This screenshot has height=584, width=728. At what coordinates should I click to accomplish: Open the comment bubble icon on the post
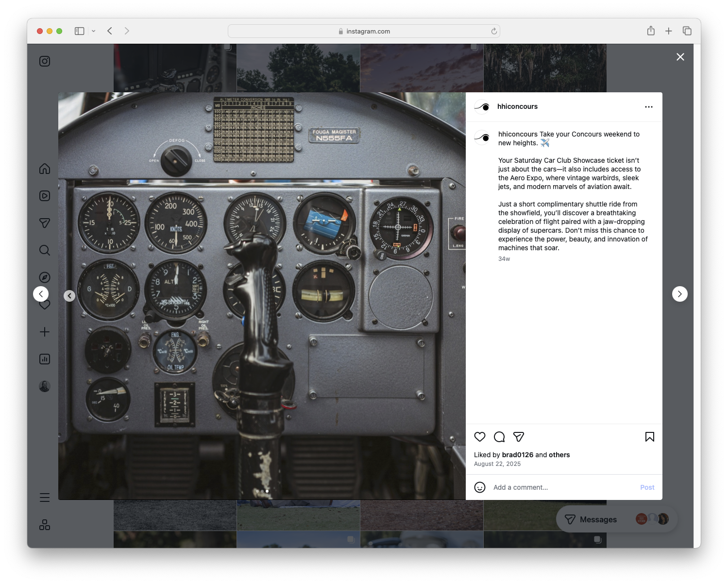(499, 437)
